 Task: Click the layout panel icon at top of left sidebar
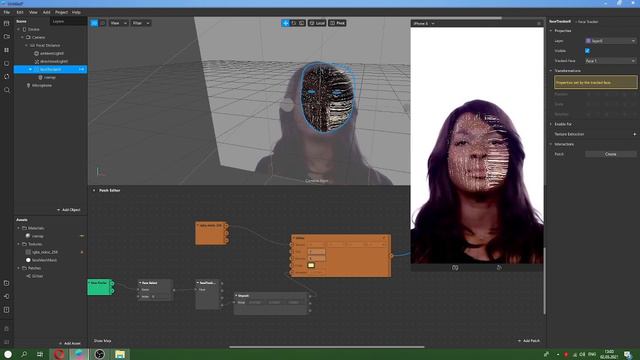[7, 23]
